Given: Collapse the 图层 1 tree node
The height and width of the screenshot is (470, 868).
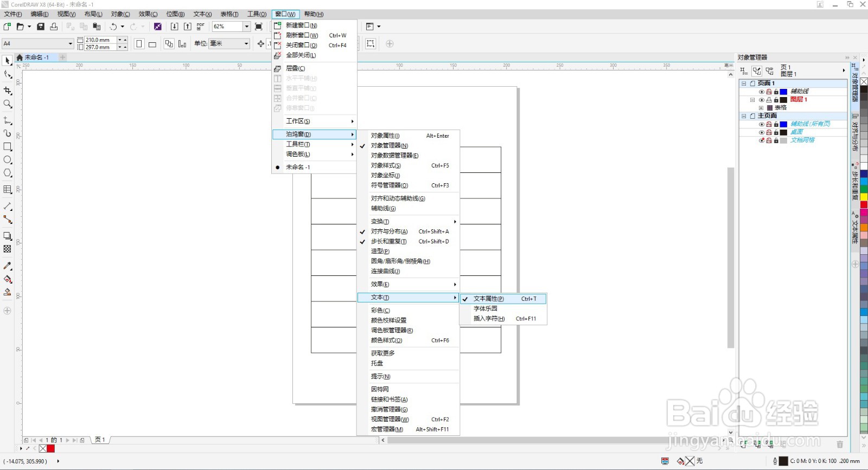Looking at the screenshot, I should [x=752, y=100].
